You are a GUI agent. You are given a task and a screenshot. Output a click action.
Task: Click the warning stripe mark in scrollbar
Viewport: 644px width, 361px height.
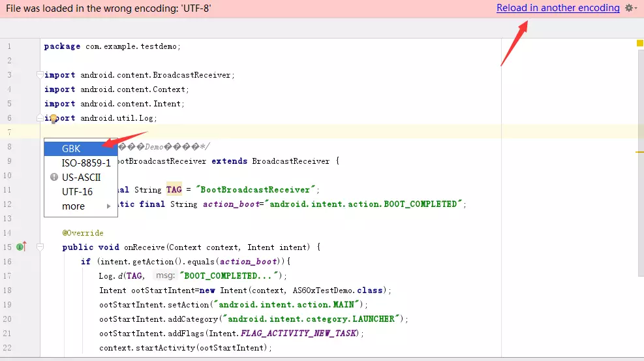pyautogui.click(x=639, y=152)
